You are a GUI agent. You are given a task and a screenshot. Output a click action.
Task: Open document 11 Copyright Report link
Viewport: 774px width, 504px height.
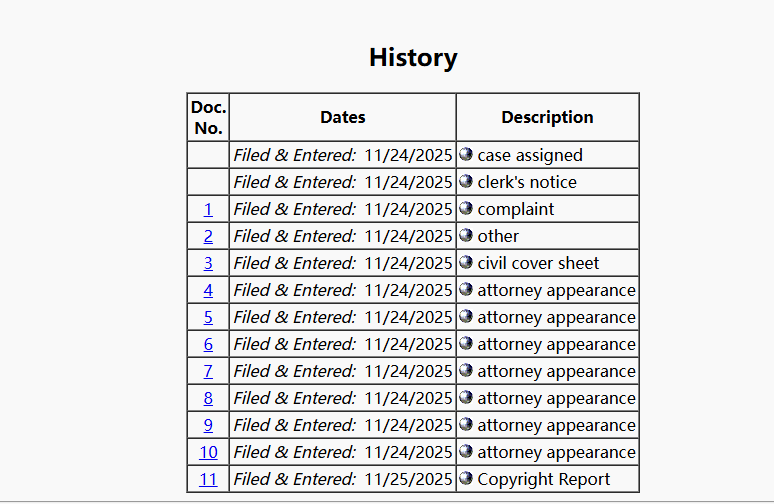coord(208,480)
